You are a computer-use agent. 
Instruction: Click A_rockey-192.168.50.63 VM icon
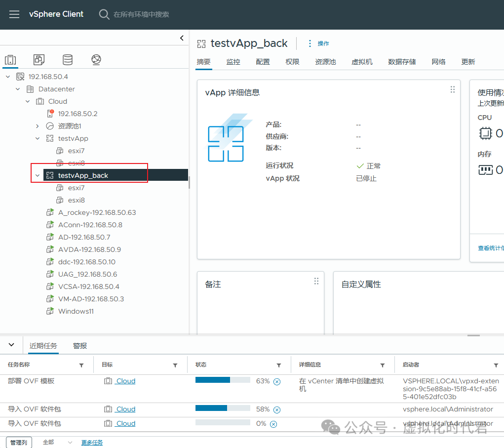[50, 212]
